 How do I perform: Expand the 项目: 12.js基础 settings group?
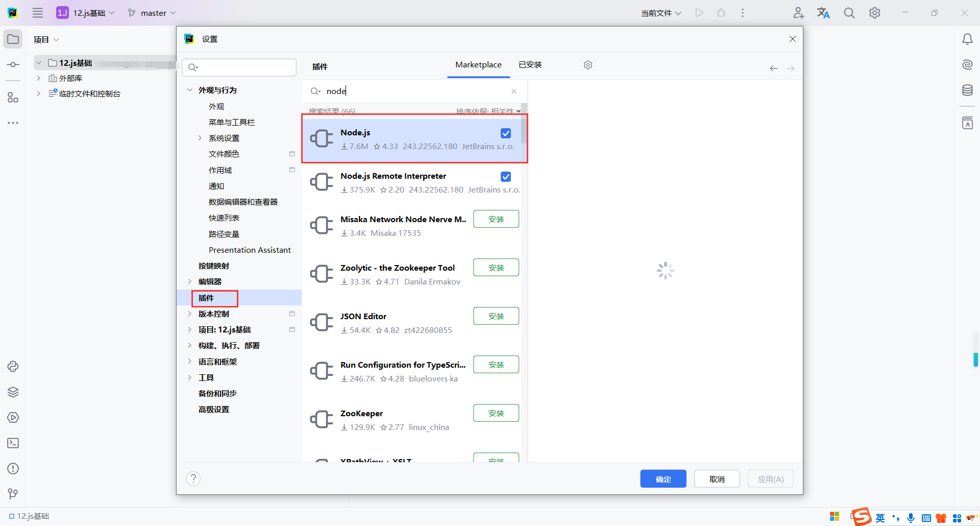190,329
